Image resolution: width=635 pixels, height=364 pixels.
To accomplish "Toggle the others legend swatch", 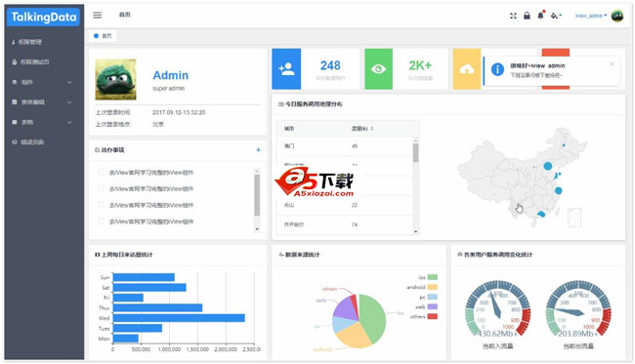I will 432,316.
